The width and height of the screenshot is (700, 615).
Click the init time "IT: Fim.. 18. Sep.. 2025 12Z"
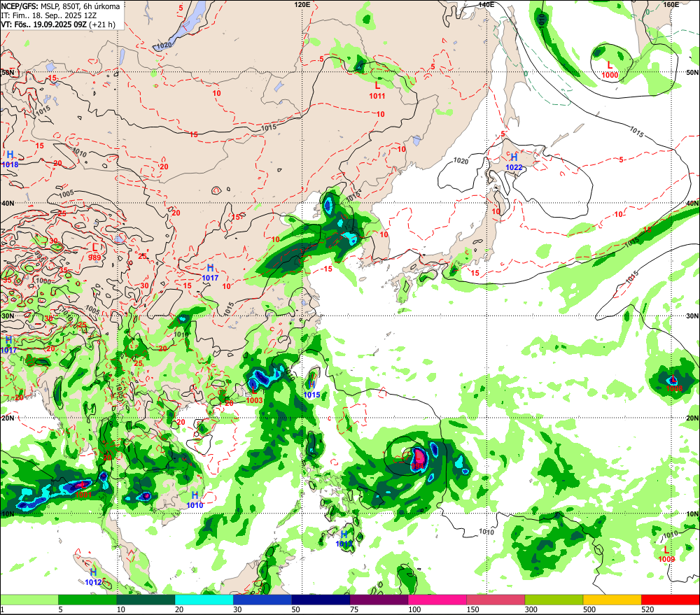49,15
